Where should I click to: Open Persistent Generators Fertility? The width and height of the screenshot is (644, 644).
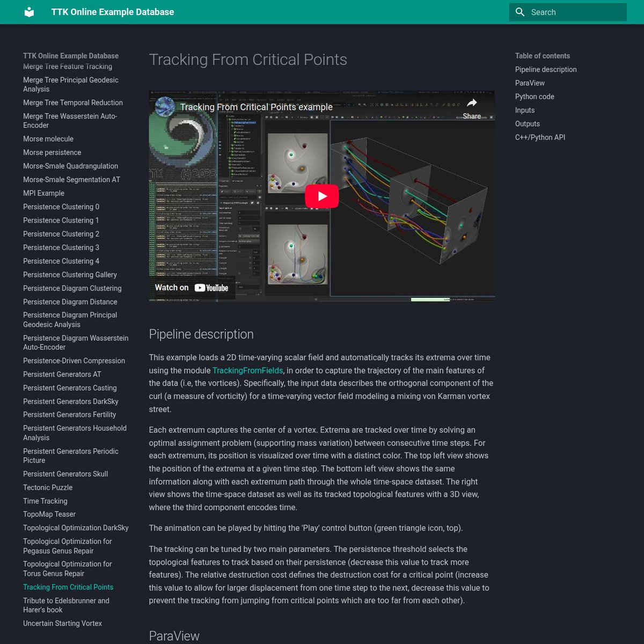click(x=69, y=414)
